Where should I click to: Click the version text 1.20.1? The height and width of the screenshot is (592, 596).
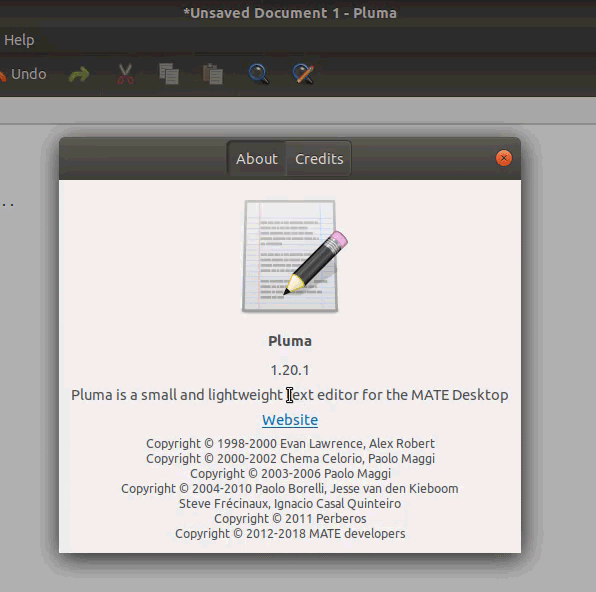[290, 370]
